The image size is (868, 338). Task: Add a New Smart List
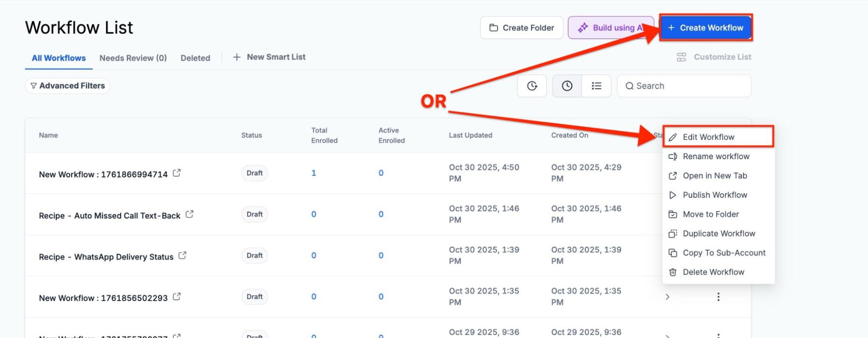269,57
